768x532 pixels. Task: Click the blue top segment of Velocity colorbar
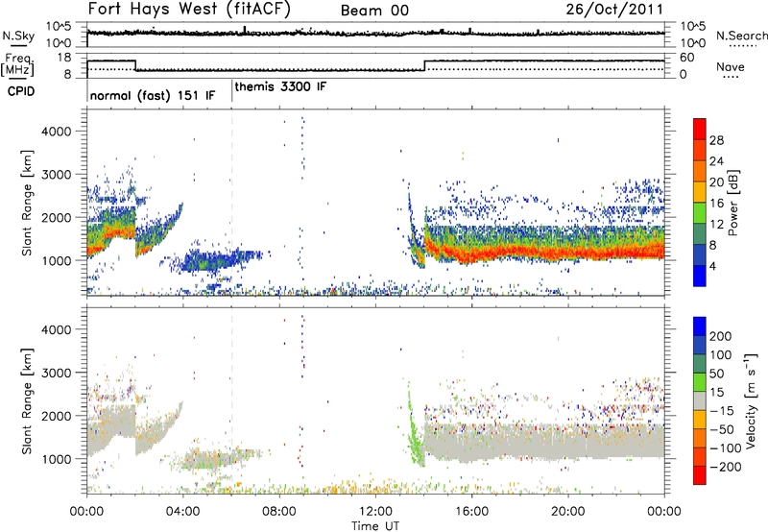tap(700, 326)
